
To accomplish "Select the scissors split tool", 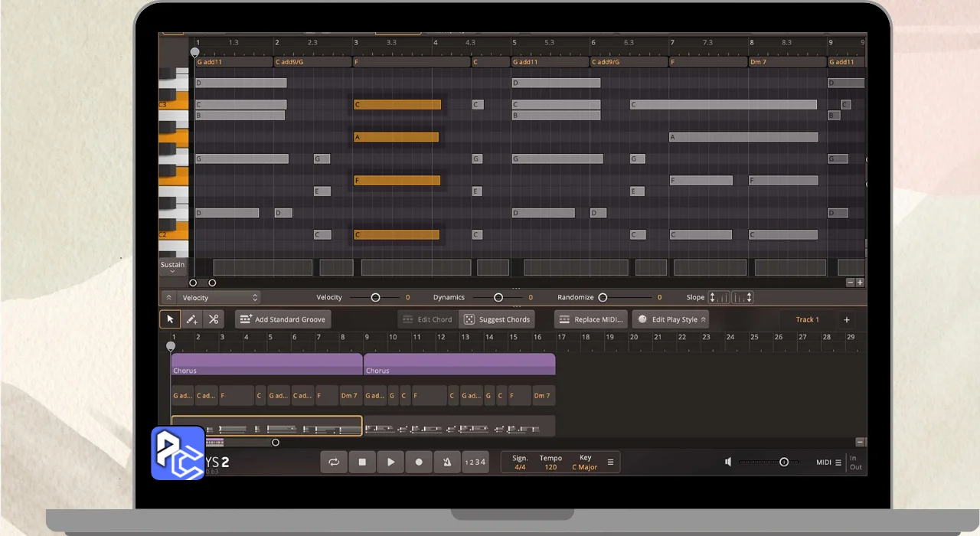I will pos(214,319).
